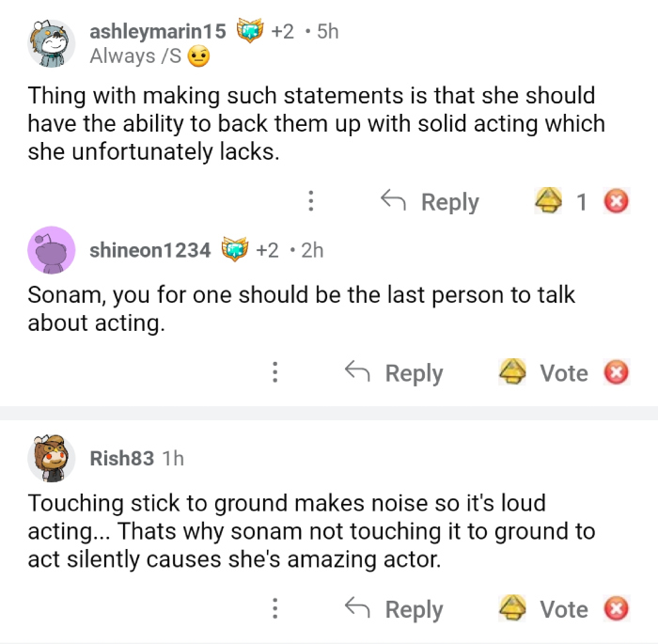Reply to Rish83's comment
Image resolution: width=658 pixels, height=644 pixels.
[x=394, y=609]
